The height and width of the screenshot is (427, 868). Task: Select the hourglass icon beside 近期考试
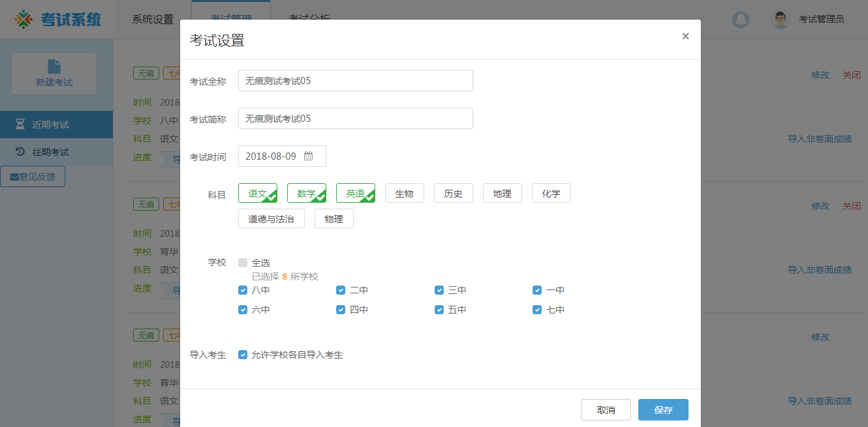point(22,123)
